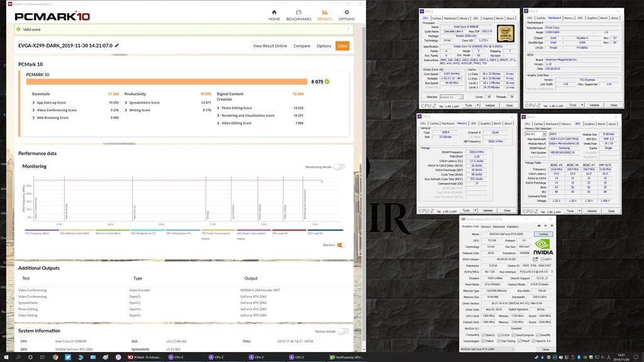Open GPU selector dropdown at GPU-Z bottom
644x362 pixels.
point(487,349)
